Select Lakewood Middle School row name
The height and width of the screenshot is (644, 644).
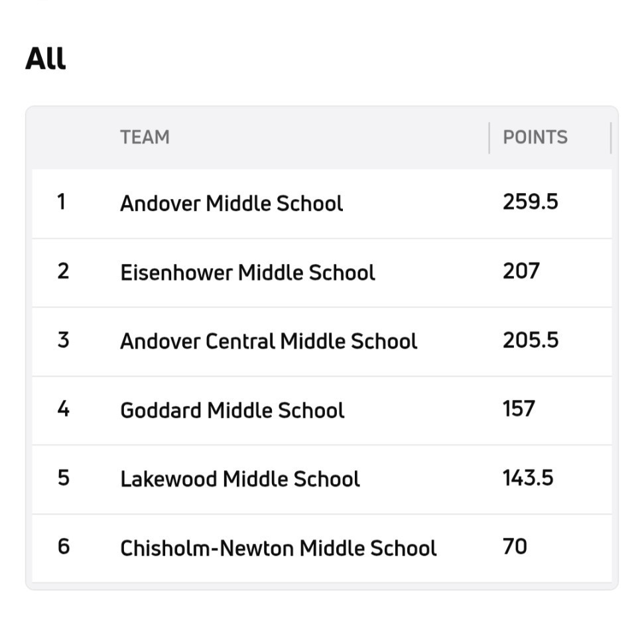[x=239, y=479]
